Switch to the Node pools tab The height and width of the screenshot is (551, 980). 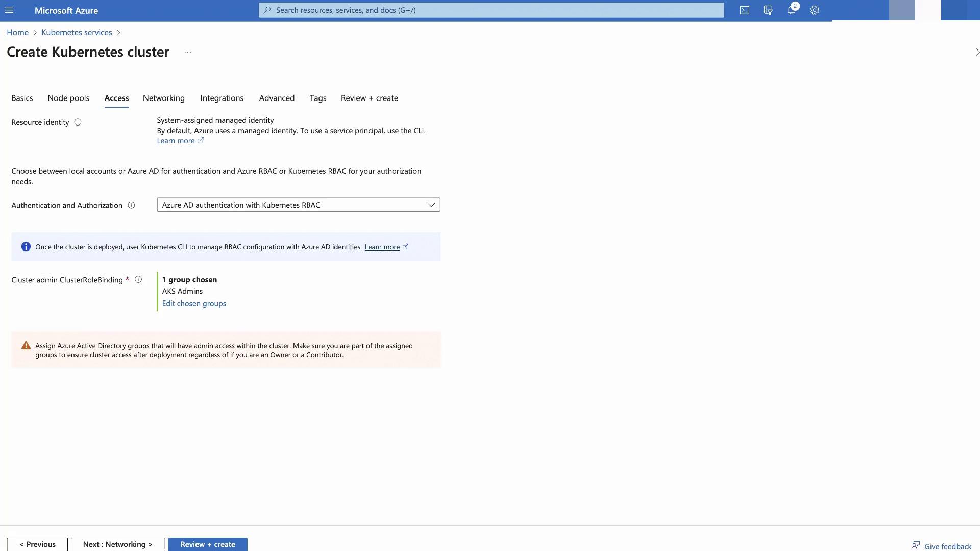68,98
